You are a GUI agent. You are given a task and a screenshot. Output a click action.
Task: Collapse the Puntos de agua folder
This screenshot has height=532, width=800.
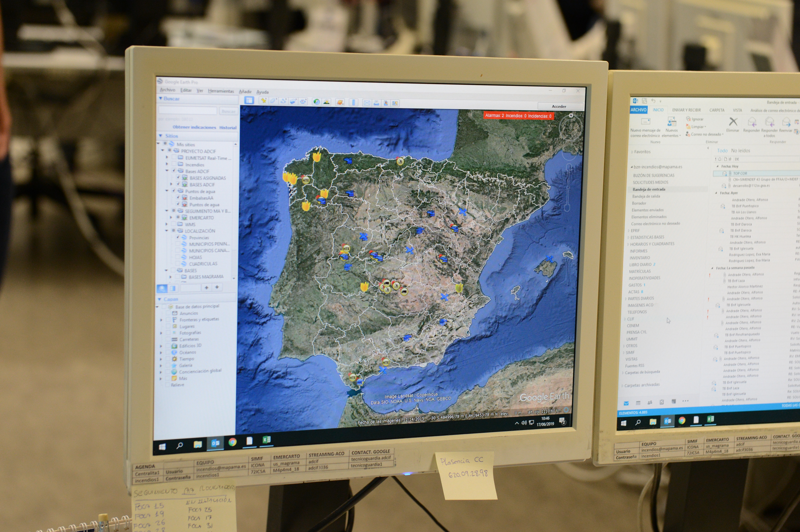coord(167,191)
